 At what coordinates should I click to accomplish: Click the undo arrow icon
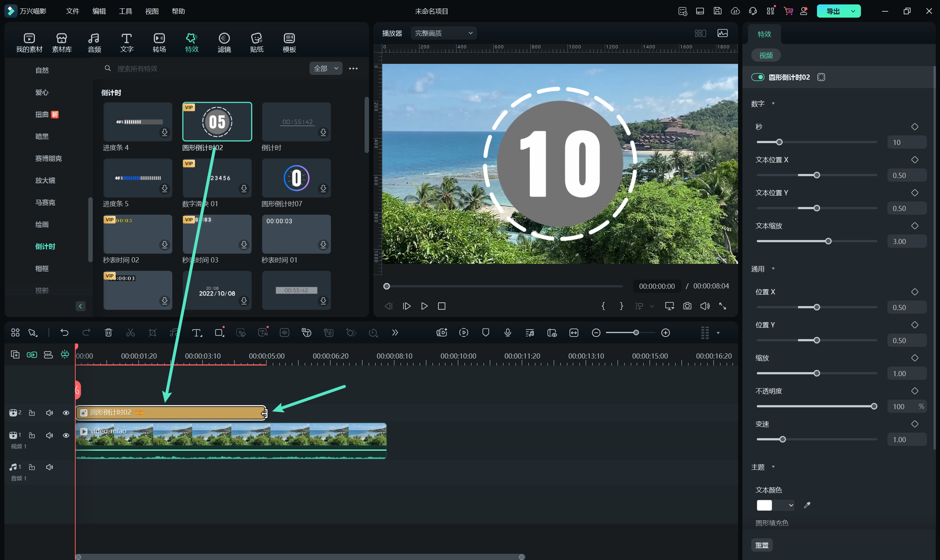coord(65,332)
